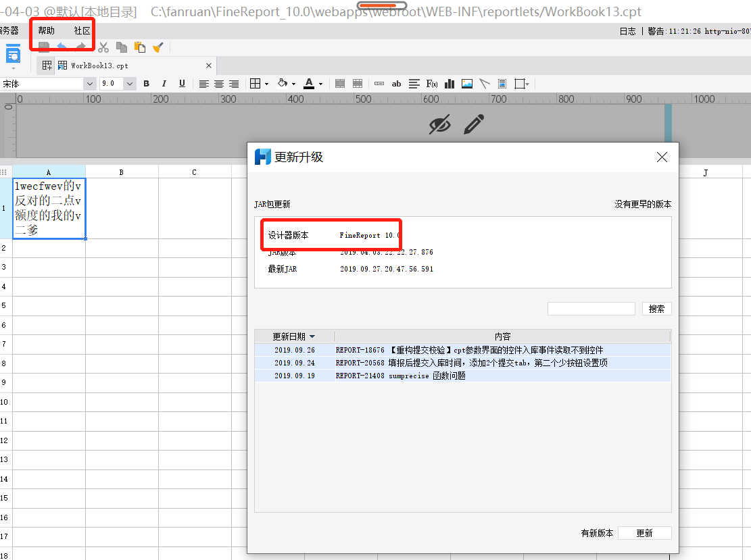Insert sub-report icon
This screenshot has width=751, height=560.
pos(502,84)
